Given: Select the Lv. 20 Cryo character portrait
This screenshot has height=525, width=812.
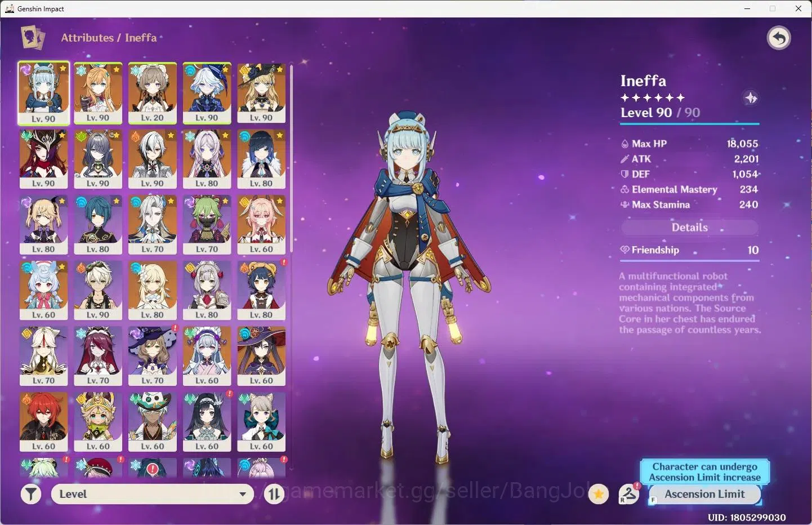Looking at the screenshot, I should (x=153, y=93).
